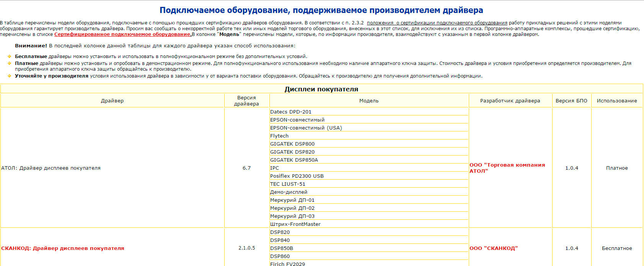Viewport: 644px width, 266px height.
Task: Select the Firich FV2029 model row
Action: click(x=369, y=264)
